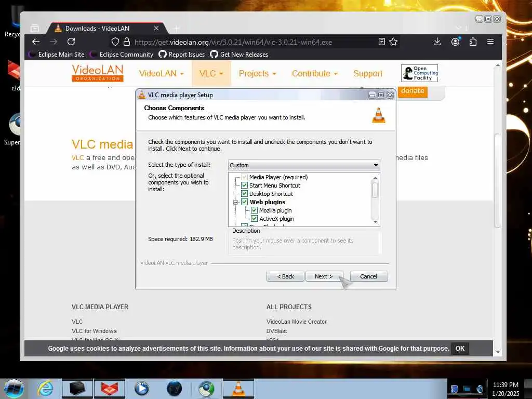532x399 pixels.
Task: Click Next in VLC Setup
Action: [324, 276]
